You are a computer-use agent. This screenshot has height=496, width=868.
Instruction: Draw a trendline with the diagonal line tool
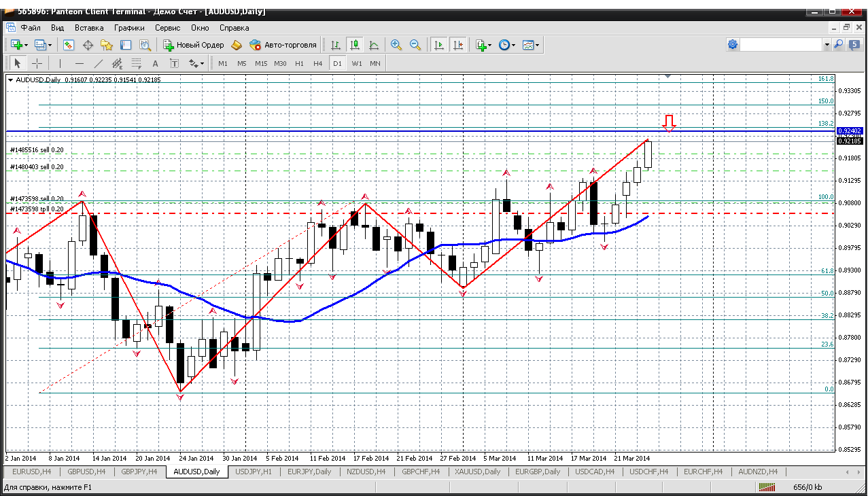(99, 63)
